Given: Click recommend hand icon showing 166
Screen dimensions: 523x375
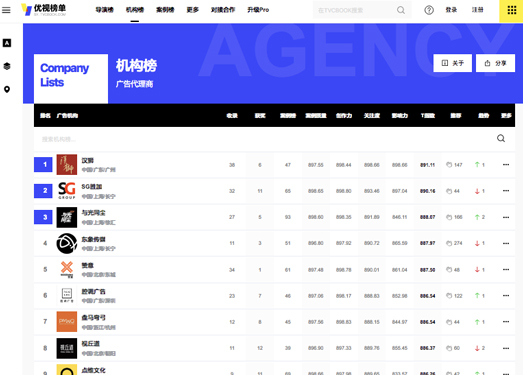Looking at the screenshot, I should (449, 217).
